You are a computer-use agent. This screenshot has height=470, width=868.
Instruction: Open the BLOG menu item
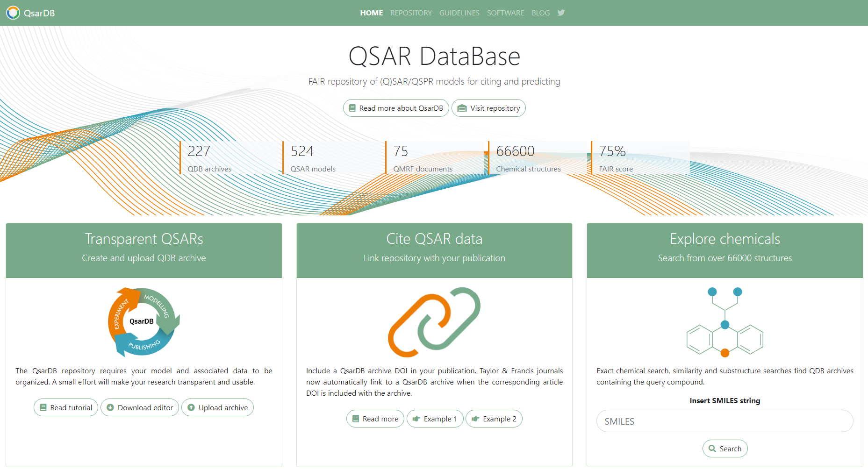click(x=541, y=13)
